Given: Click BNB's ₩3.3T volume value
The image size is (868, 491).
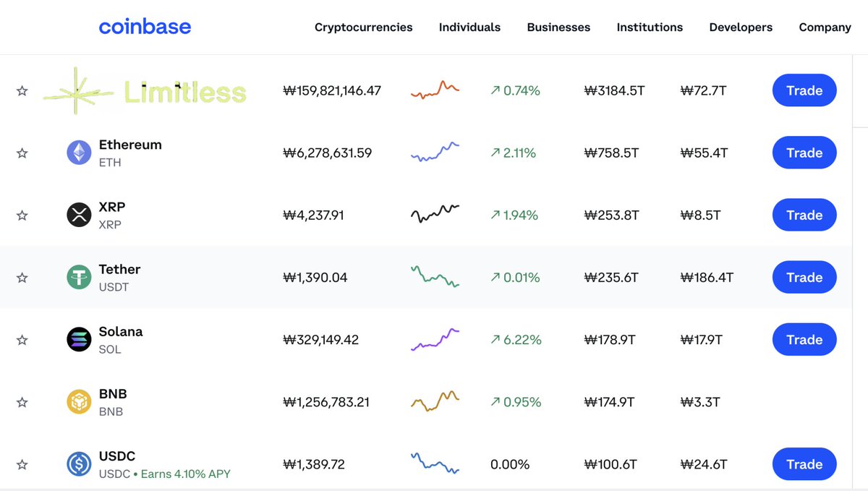Looking at the screenshot, I should [700, 401].
